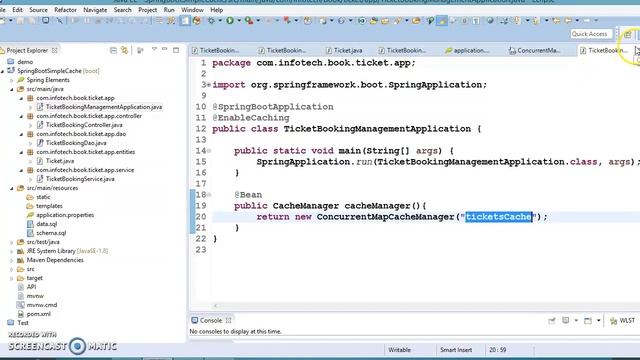The height and width of the screenshot is (360, 640).
Task: Open the Debug button dropdown arrow
Action: [x=220, y=20]
